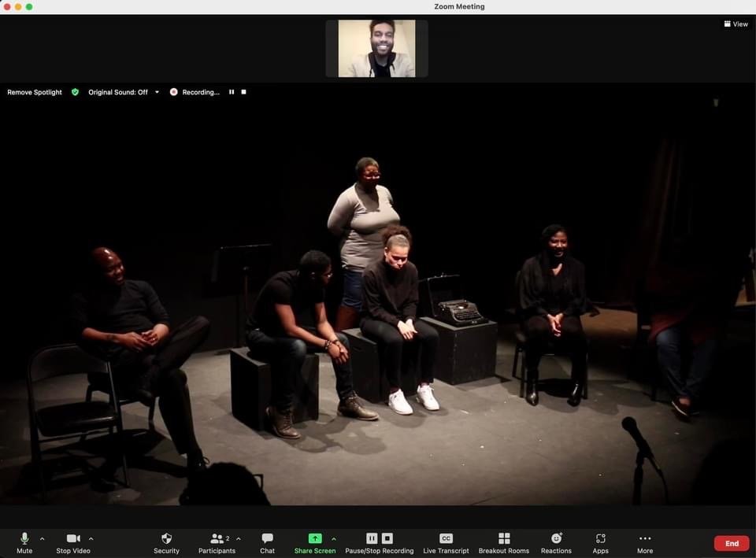Click Remove Spotlight
756x558 pixels.
(x=35, y=92)
